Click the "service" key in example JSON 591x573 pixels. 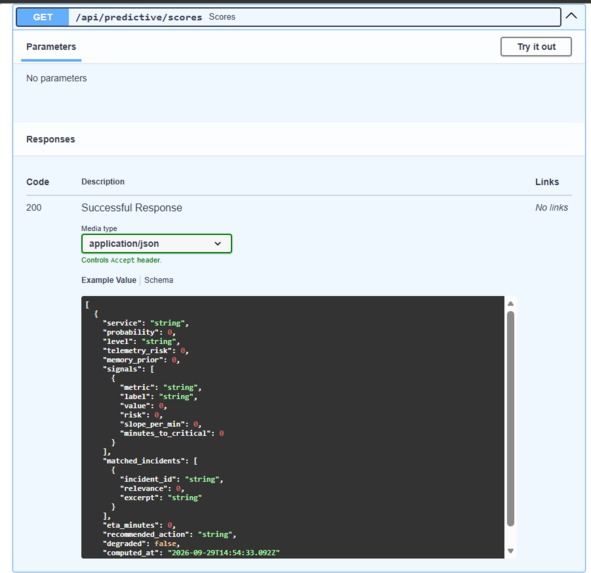point(122,323)
